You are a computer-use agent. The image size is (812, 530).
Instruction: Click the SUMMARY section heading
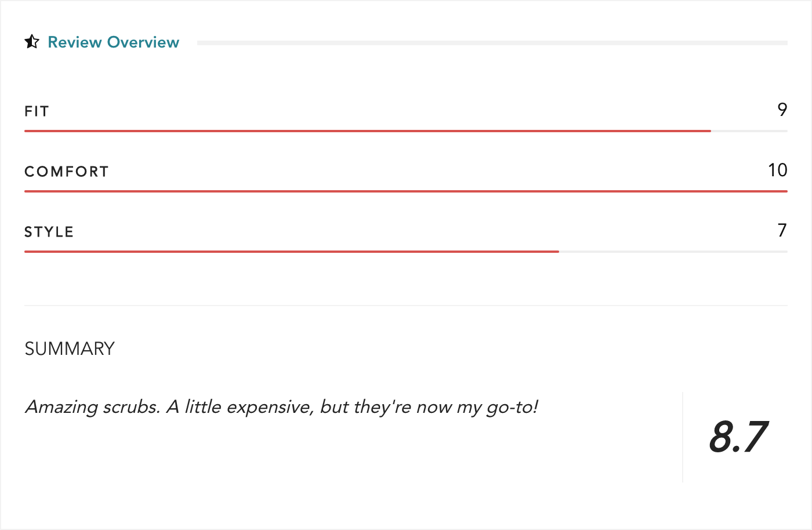(70, 349)
